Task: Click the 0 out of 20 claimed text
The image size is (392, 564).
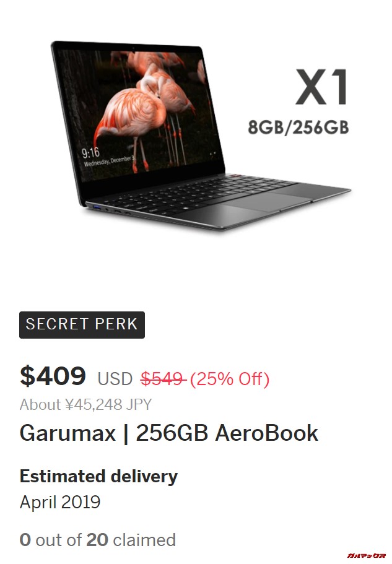Action: (97, 540)
